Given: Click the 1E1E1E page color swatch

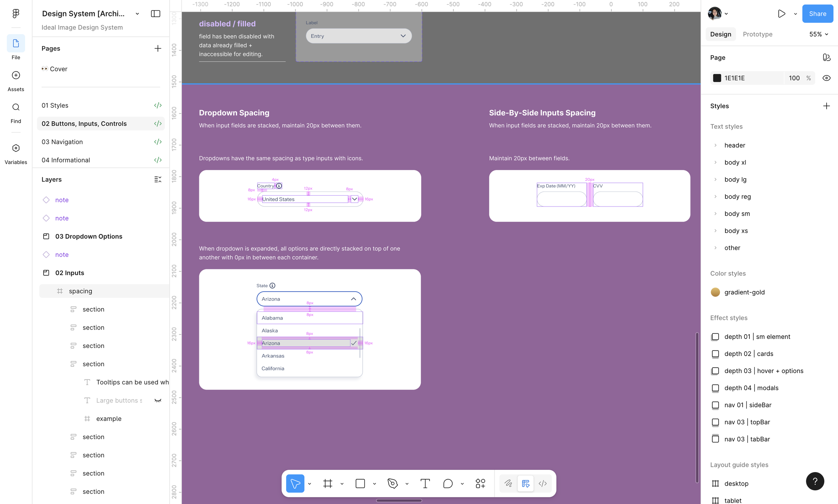Looking at the screenshot, I should (717, 78).
